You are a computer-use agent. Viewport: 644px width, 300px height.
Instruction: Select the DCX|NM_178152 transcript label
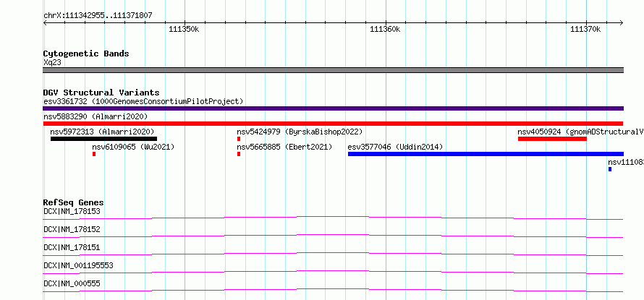[x=72, y=229]
